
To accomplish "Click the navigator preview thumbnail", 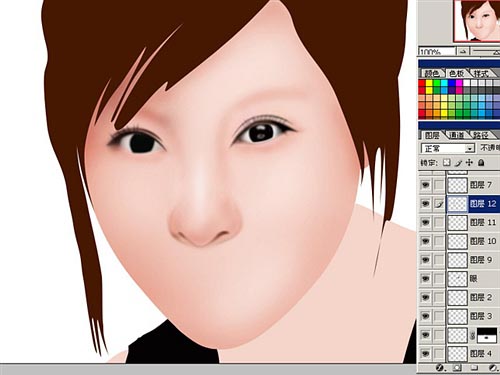I will tap(477, 21).
